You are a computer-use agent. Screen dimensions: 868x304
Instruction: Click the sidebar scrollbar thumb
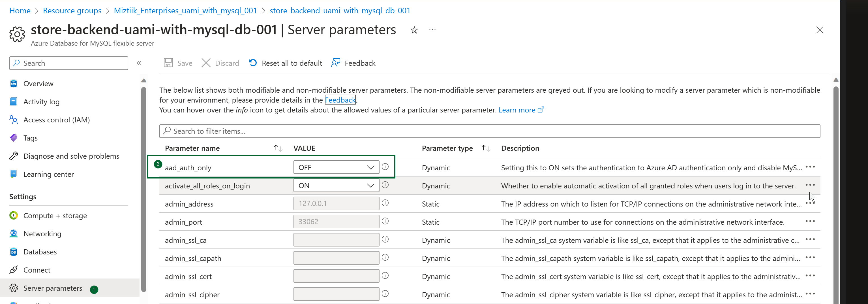[144, 189]
